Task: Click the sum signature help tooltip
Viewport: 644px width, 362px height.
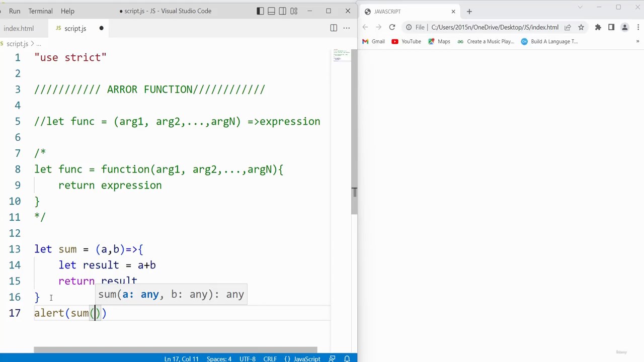Action: pos(171,295)
